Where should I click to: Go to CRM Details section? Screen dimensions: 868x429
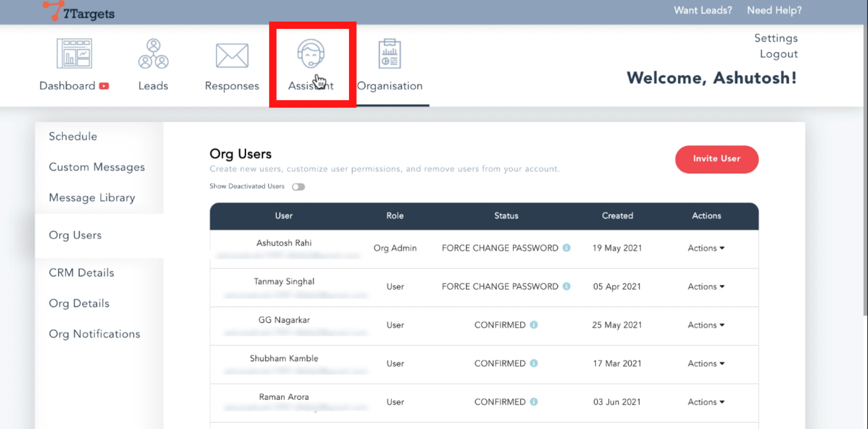point(81,273)
